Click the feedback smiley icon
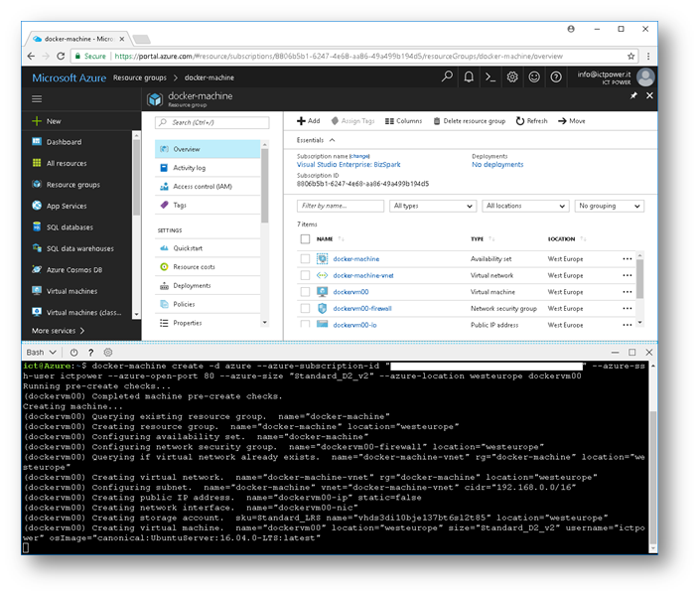 point(534,76)
